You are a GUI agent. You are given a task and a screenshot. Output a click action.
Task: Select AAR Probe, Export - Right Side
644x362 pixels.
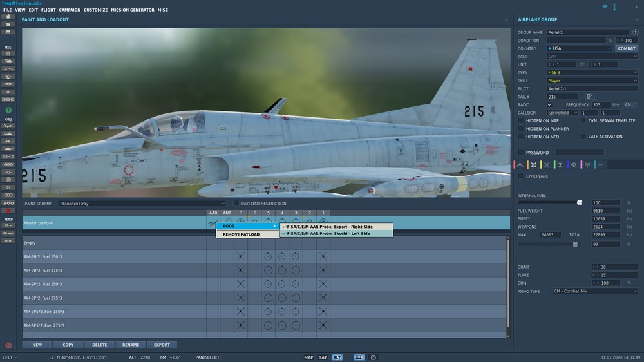pos(336,227)
